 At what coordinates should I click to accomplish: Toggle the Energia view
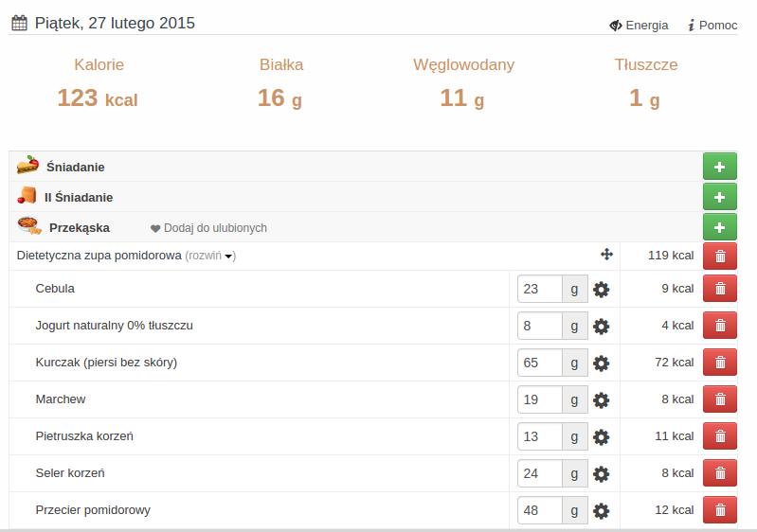[x=639, y=26]
